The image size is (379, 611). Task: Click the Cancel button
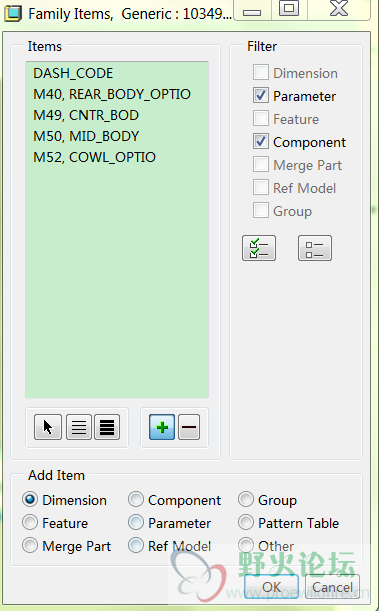(x=332, y=587)
